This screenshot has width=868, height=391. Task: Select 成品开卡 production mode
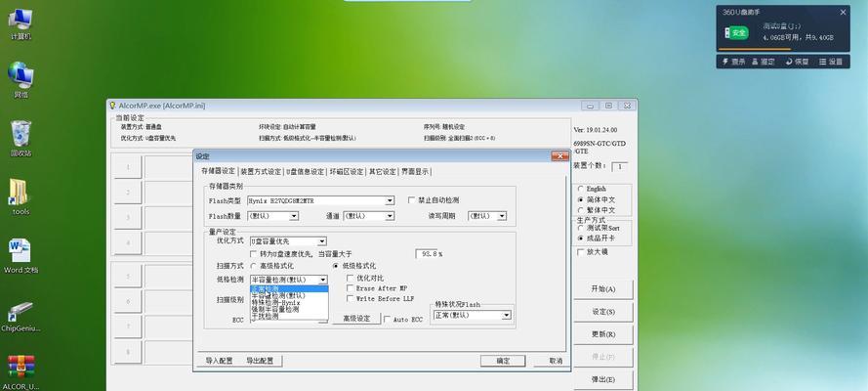tap(581, 239)
